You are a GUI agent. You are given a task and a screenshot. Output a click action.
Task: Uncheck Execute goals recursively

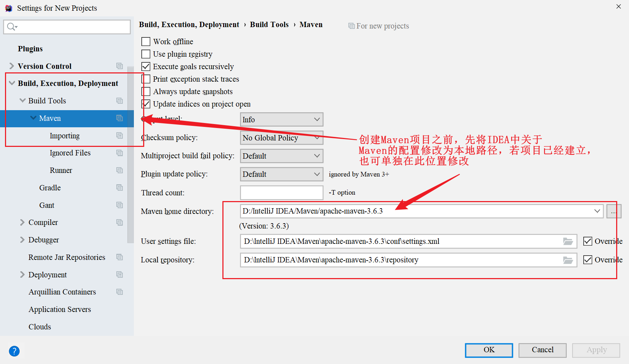point(146,67)
